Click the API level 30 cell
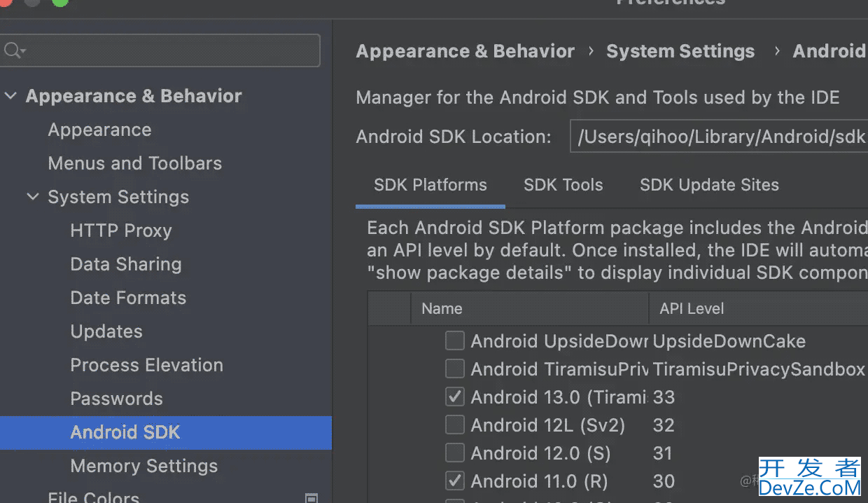Image resolution: width=868 pixels, height=503 pixels. tap(664, 481)
